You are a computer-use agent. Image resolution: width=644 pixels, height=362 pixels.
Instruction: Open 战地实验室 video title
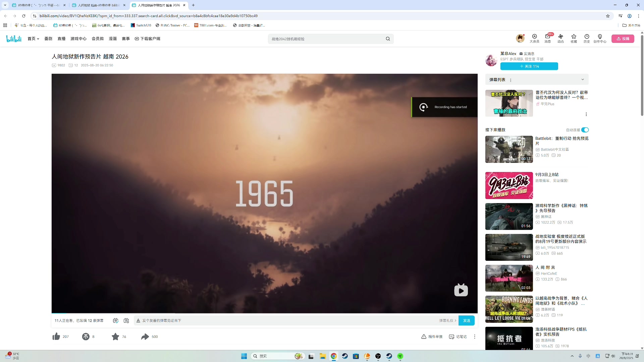(561, 239)
